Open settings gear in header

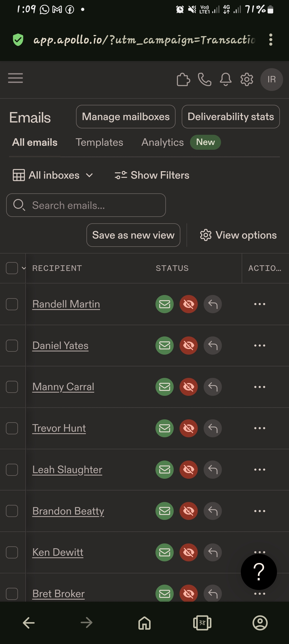coord(247,79)
